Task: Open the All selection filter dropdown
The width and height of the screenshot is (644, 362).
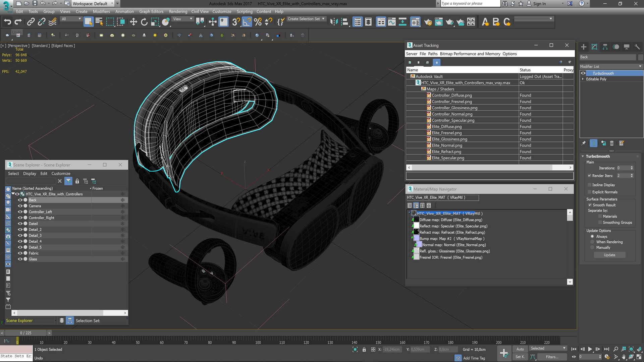Action: (71, 19)
